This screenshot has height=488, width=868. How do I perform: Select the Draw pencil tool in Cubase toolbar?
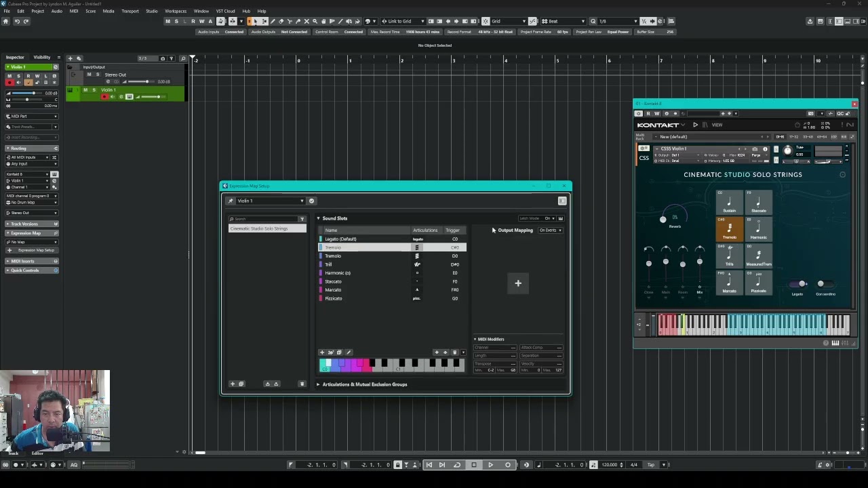(273, 21)
